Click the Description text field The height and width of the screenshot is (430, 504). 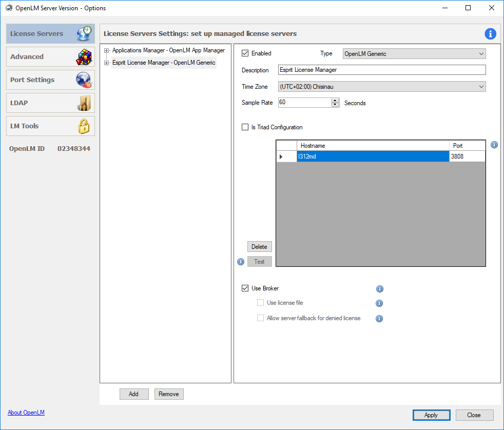382,70
